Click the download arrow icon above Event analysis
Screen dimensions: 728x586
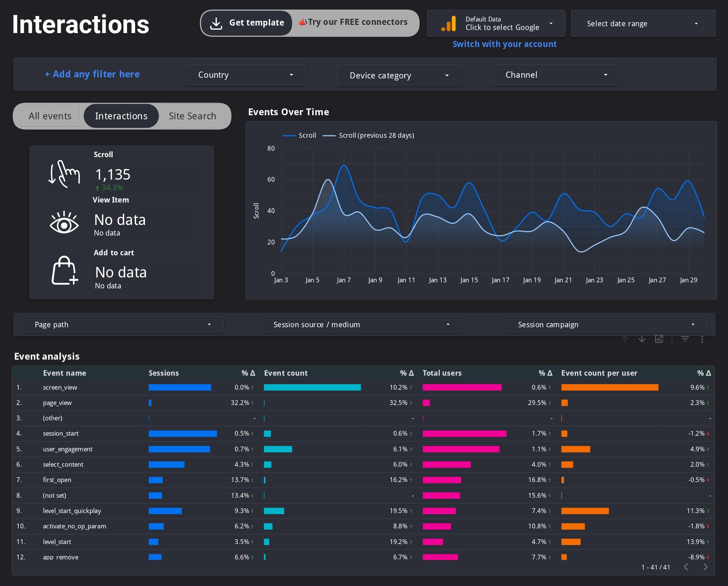(642, 339)
